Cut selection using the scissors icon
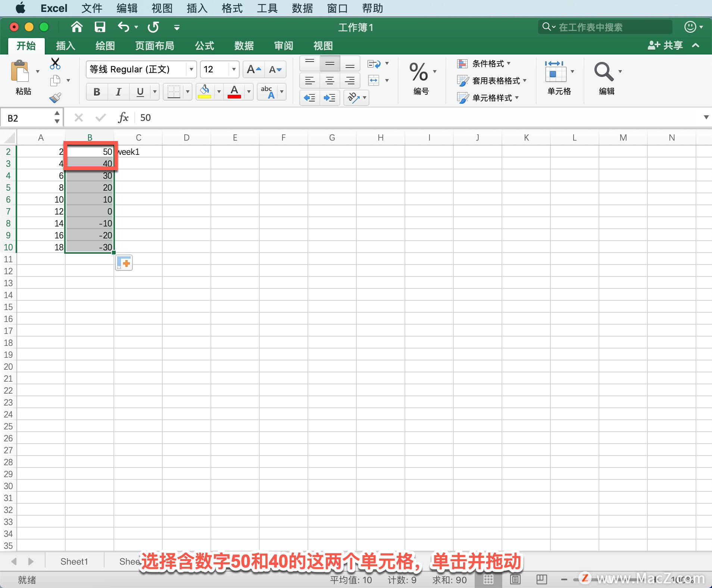 tap(55, 64)
